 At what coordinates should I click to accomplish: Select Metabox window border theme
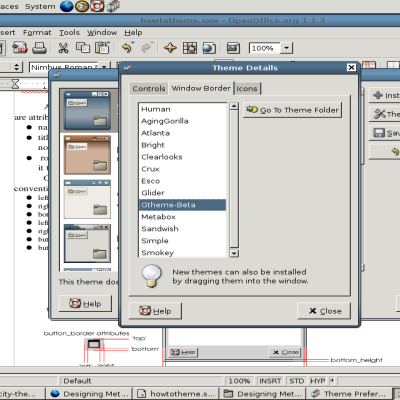(182, 217)
